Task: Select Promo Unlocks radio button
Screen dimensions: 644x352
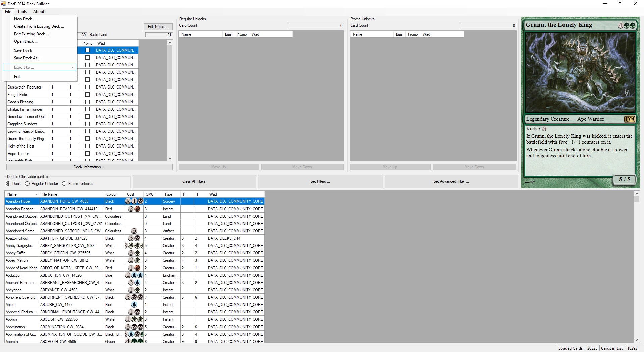Action: point(64,184)
